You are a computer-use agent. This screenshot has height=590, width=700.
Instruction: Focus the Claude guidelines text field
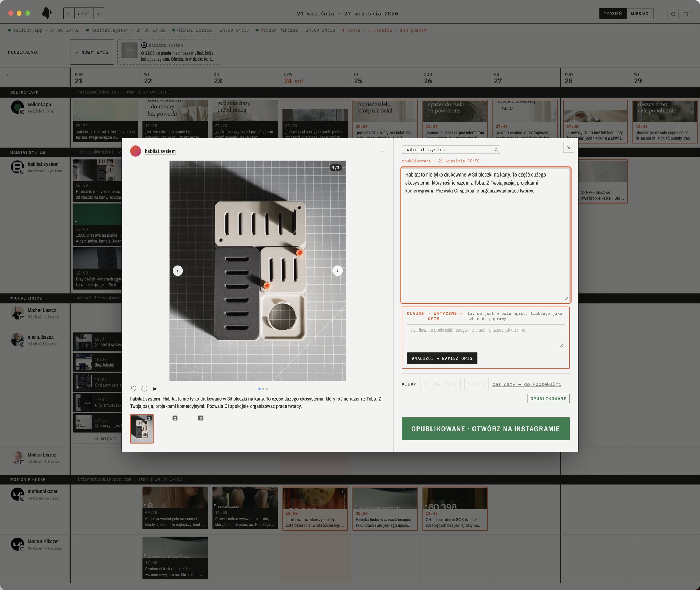pyautogui.click(x=486, y=336)
